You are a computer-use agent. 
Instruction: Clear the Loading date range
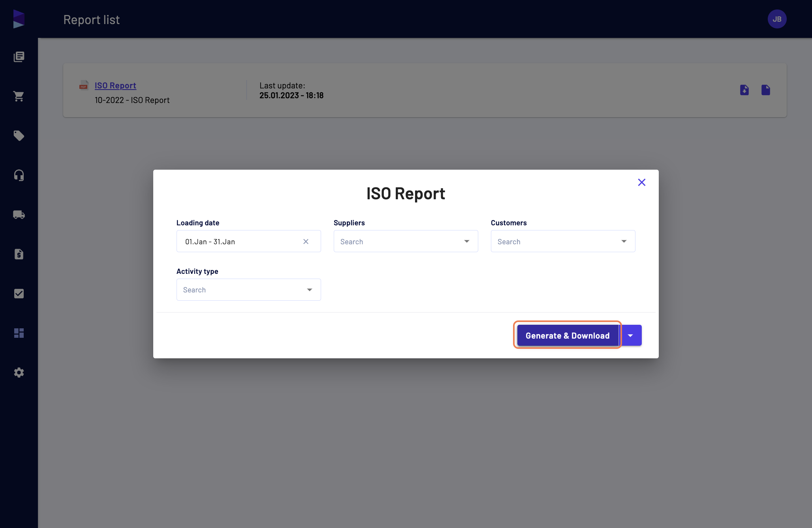click(x=306, y=242)
